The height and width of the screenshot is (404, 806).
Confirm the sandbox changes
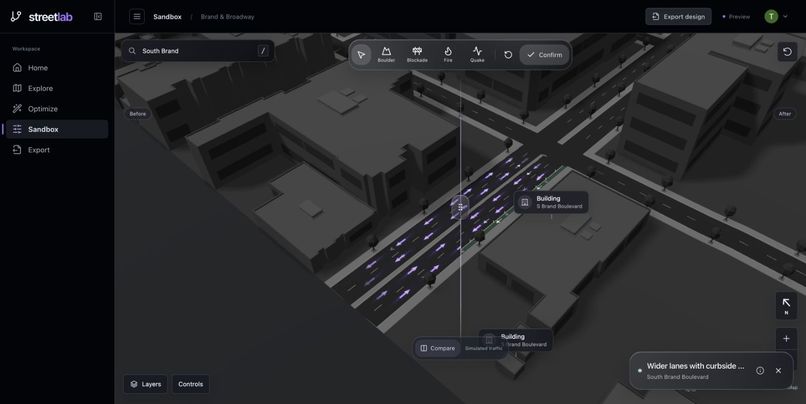tap(544, 54)
